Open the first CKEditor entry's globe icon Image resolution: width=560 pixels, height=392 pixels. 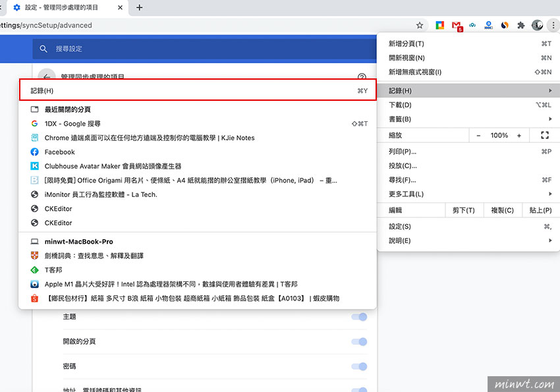click(35, 208)
